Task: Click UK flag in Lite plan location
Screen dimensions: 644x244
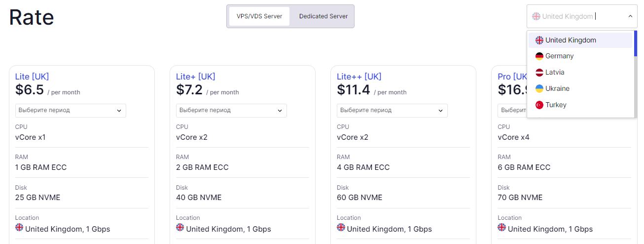Action: click(x=19, y=227)
